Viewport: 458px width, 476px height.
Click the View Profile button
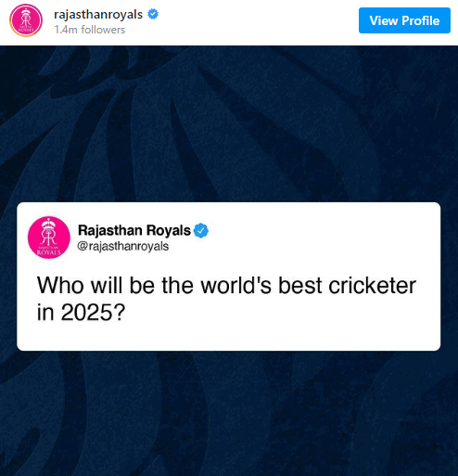click(x=404, y=20)
